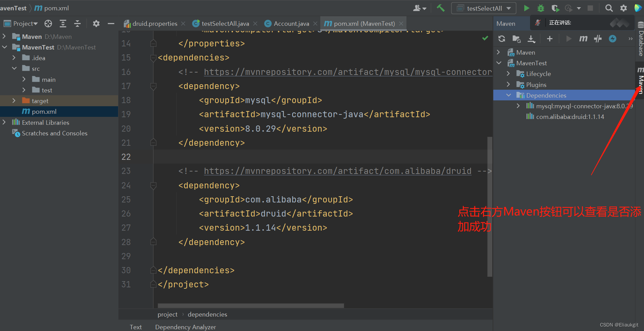The image size is (644, 331).
Task: Execute Maven goal m icon
Action: tap(583, 38)
